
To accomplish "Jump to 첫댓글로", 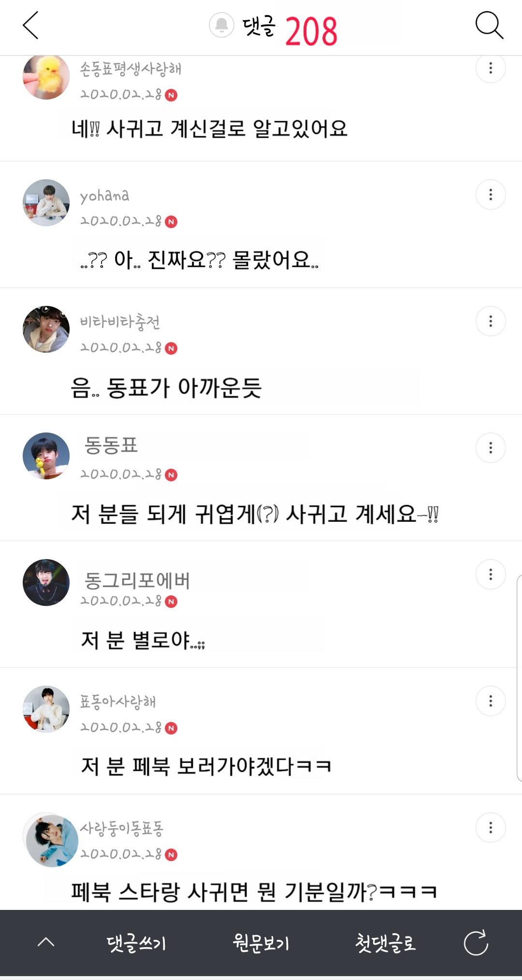I will 385,943.
